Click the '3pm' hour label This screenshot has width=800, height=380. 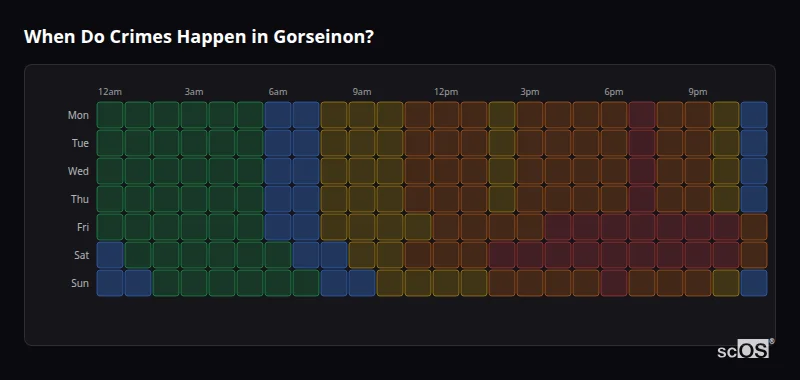click(x=530, y=92)
